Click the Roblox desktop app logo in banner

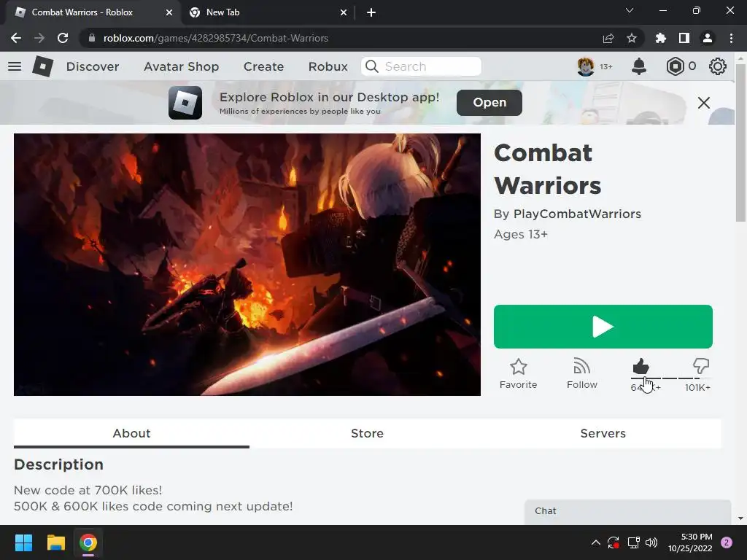pos(185,103)
